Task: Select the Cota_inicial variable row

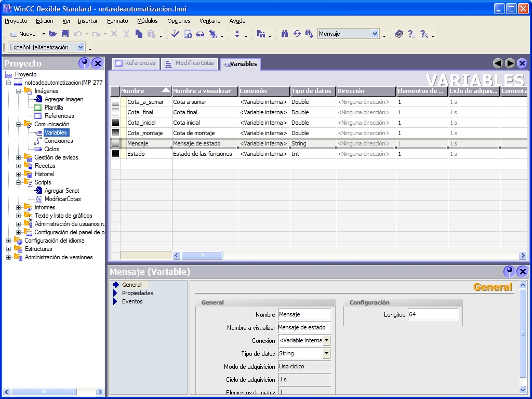Action: pyautogui.click(x=141, y=122)
